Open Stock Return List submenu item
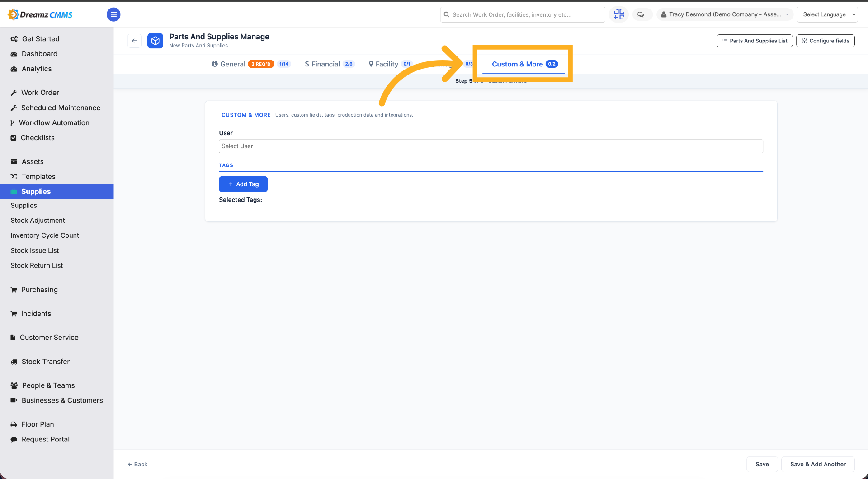Image resolution: width=868 pixels, height=479 pixels. (37, 266)
